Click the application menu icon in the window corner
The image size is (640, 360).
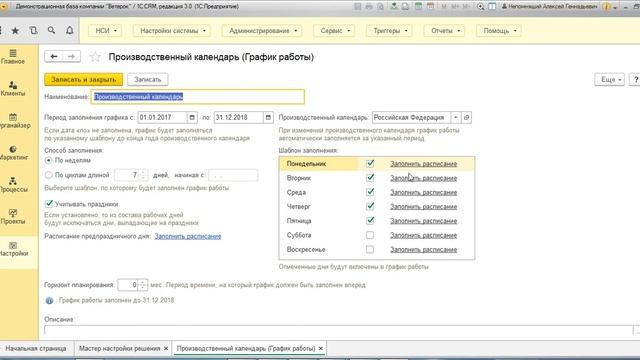point(4,7)
